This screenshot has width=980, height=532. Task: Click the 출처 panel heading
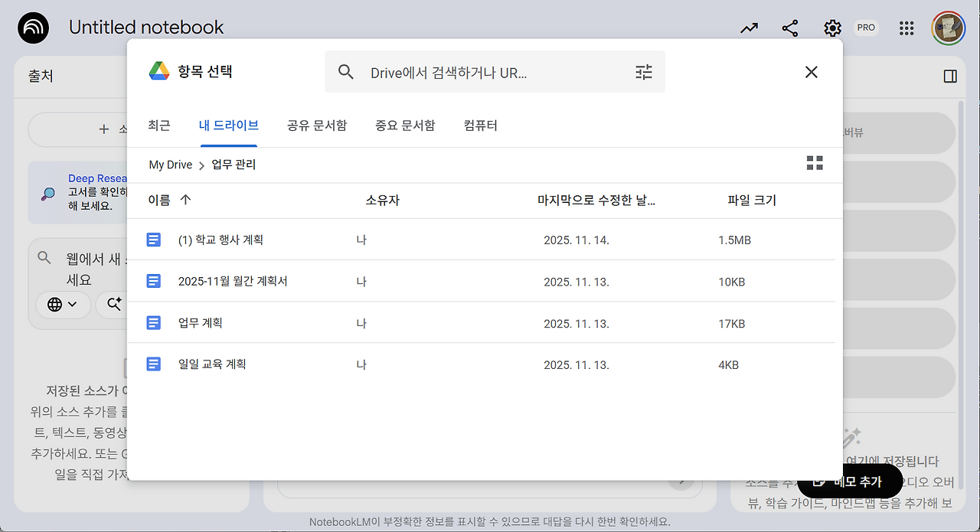tap(41, 76)
